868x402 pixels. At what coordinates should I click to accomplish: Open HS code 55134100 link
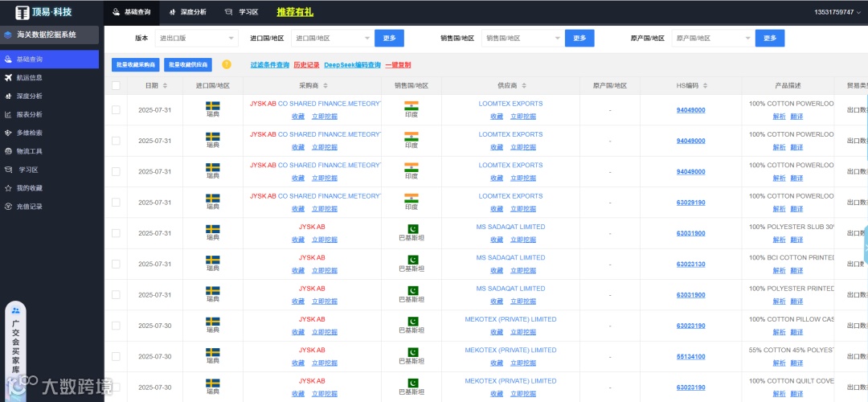691,357
